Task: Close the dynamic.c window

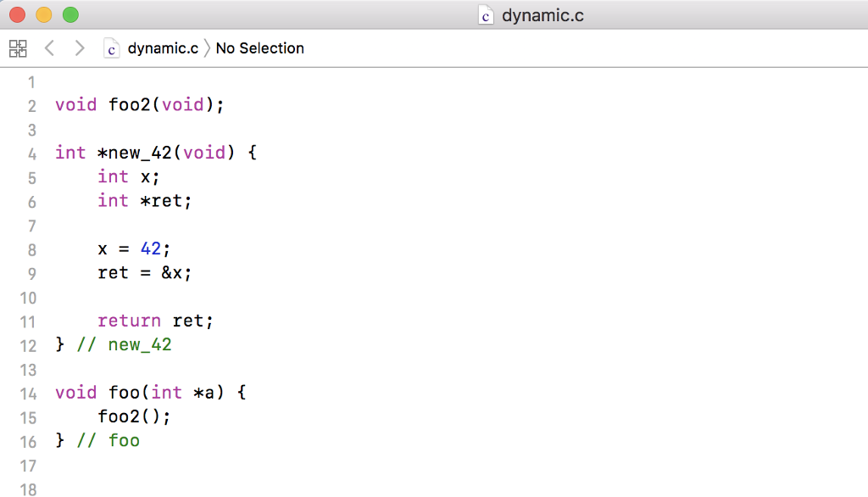Action: click(17, 15)
